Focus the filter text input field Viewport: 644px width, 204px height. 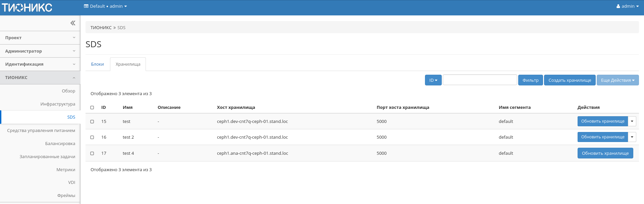(480, 80)
